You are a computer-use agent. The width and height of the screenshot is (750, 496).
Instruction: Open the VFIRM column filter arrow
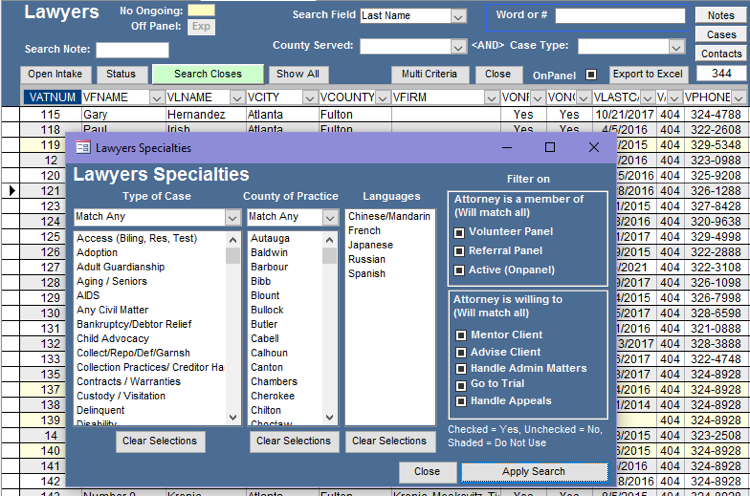pos(491,97)
